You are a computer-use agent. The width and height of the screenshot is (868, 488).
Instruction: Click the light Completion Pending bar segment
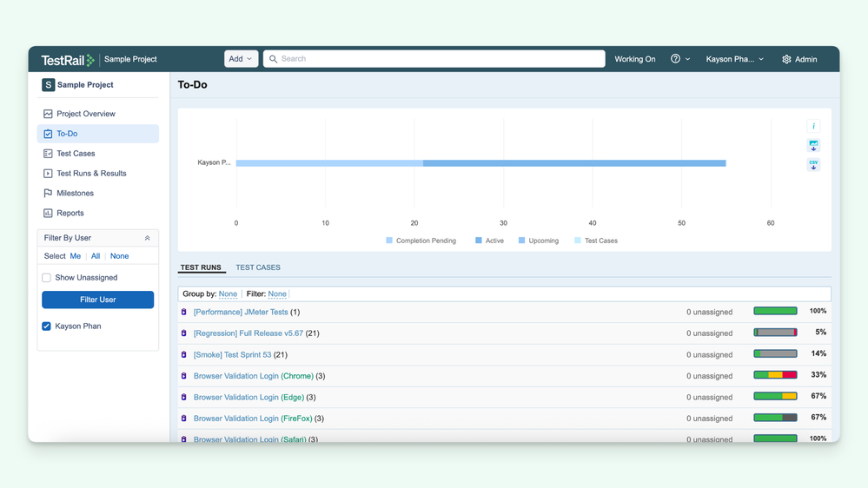[x=330, y=163]
